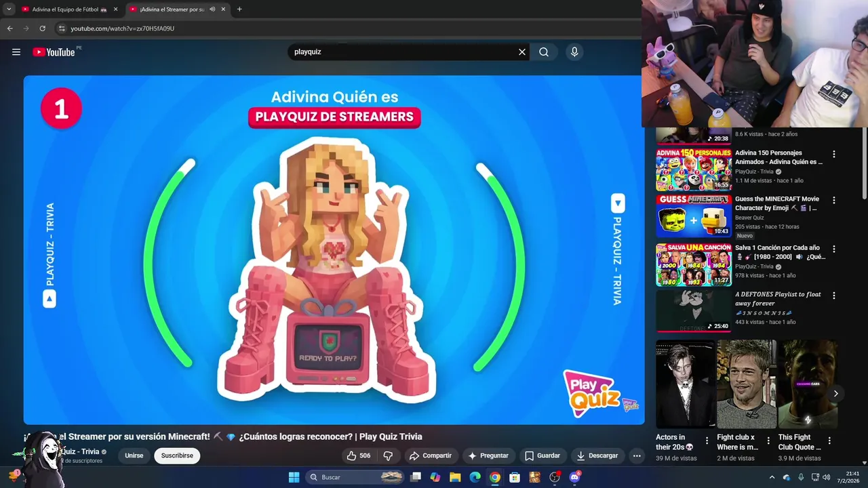Save video with Guardar button
The width and height of the screenshot is (868, 488).
[x=542, y=455]
